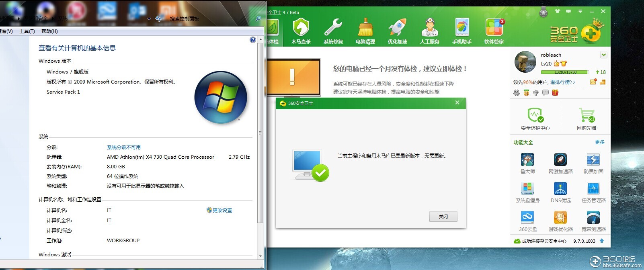Click the AMD Athlon processor name text
This screenshot has height=270, width=644.
160,157
